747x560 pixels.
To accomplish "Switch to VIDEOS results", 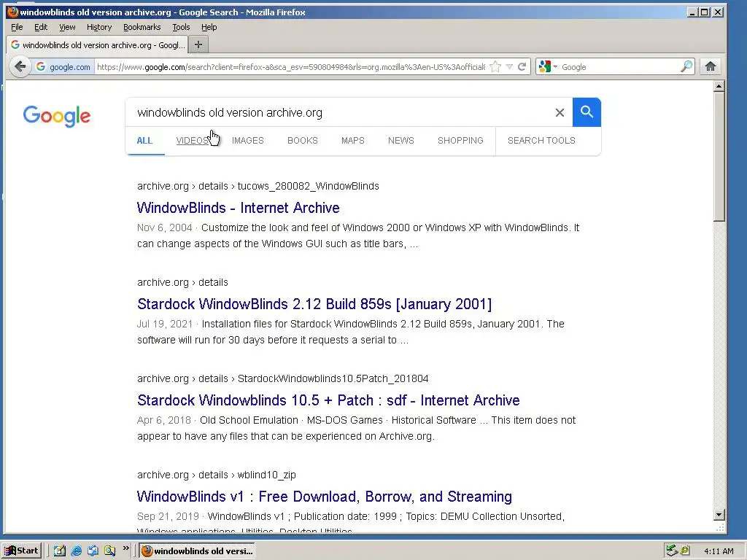I will (x=193, y=141).
